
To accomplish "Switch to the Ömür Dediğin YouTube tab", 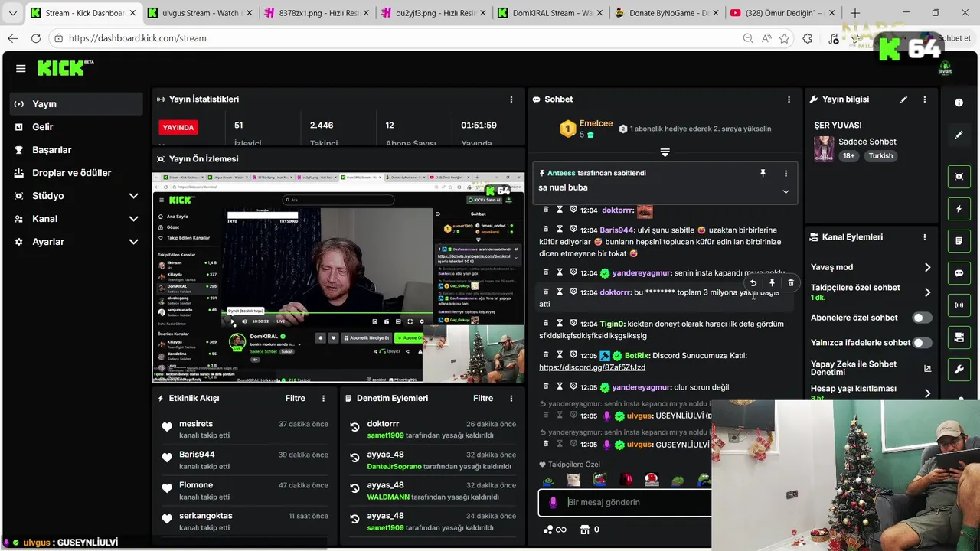I will pos(781,13).
